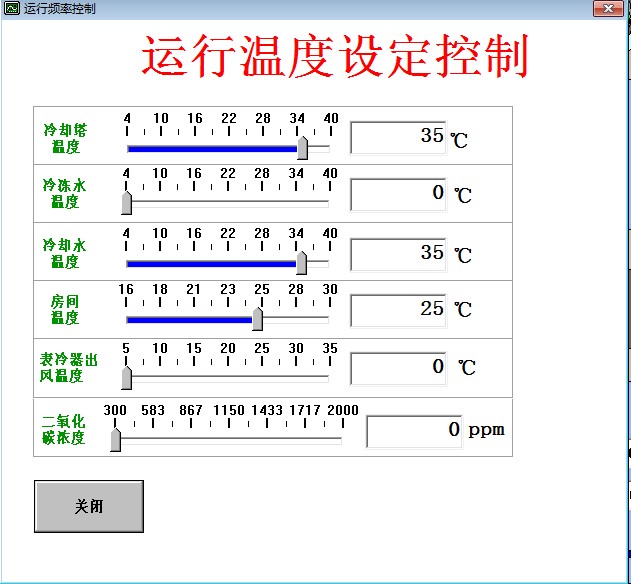Click 表冷器出风温度 slider track under the 20 mark
Image resolution: width=631 pixels, height=584 pixels.
point(228,378)
